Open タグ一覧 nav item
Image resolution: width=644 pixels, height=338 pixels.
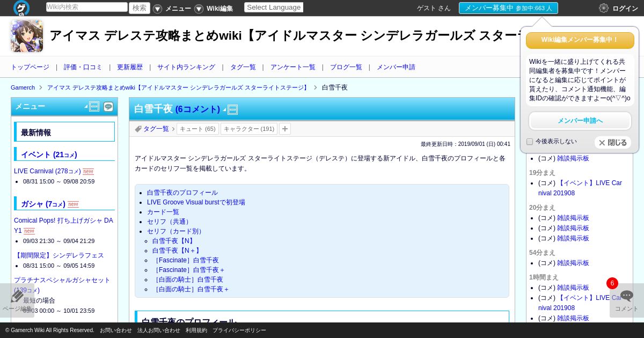coord(243,67)
